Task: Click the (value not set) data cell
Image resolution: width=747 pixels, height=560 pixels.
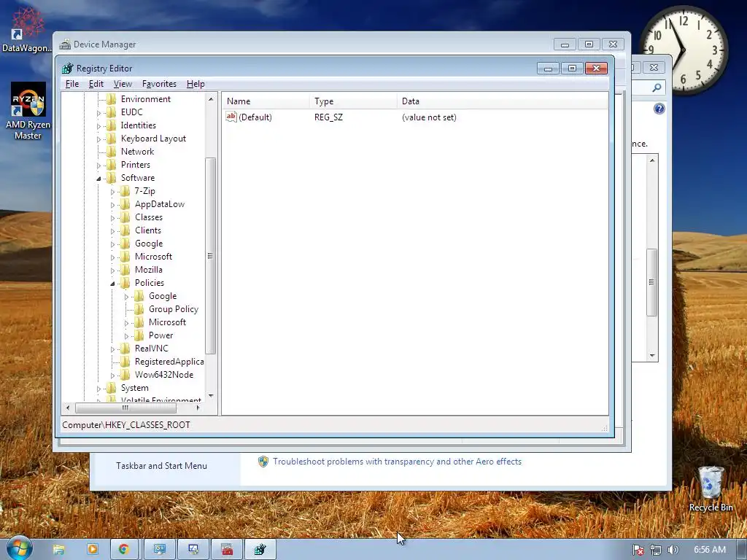Action: click(x=429, y=117)
